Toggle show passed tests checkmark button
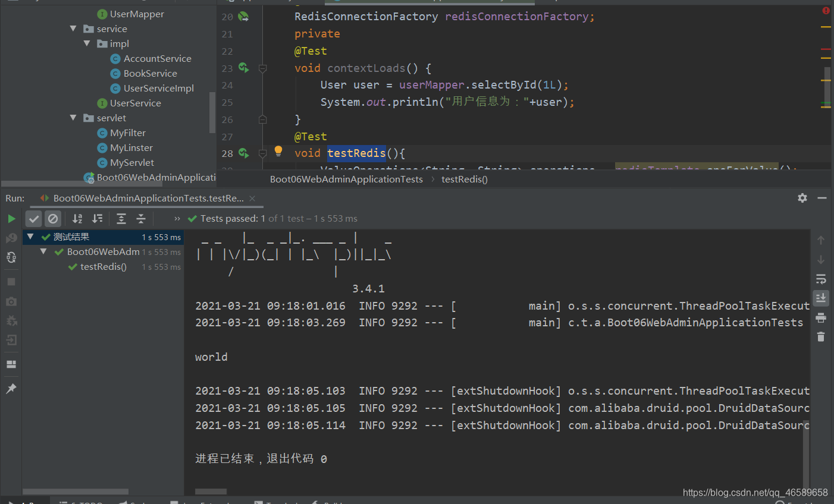The height and width of the screenshot is (504, 834). pyautogui.click(x=34, y=219)
